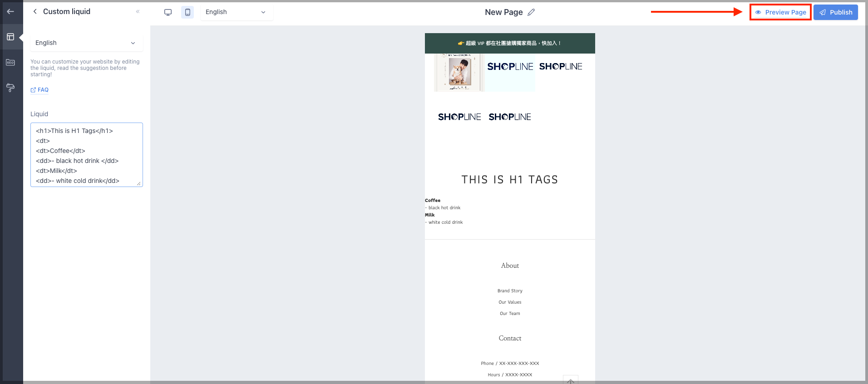Collapse the side panel with double chevron
The height and width of the screenshot is (384, 868).
coord(138,12)
